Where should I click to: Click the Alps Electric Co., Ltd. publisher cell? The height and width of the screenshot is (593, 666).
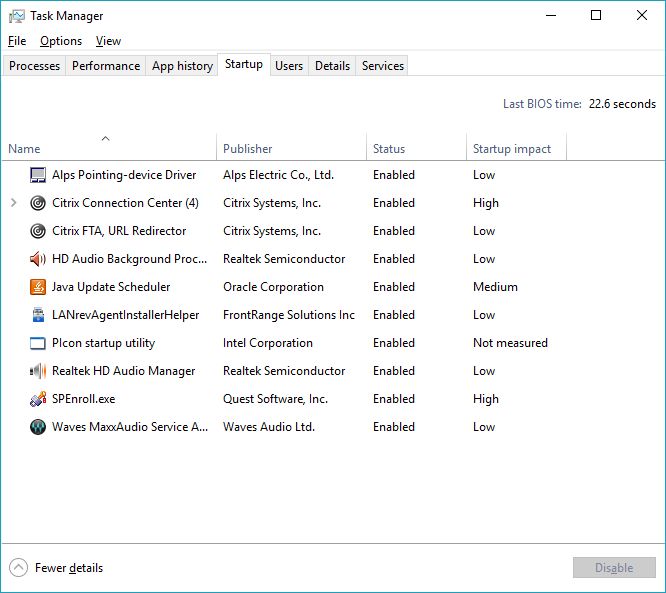[279, 175]
